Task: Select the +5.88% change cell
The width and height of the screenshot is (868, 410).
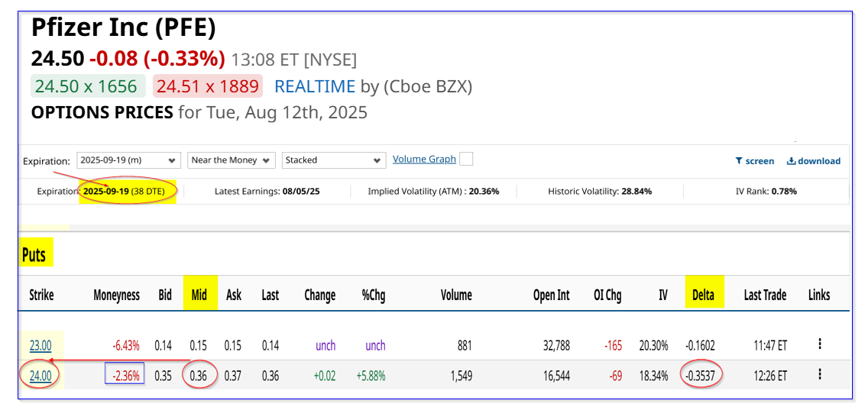Action: click(369, 376)
